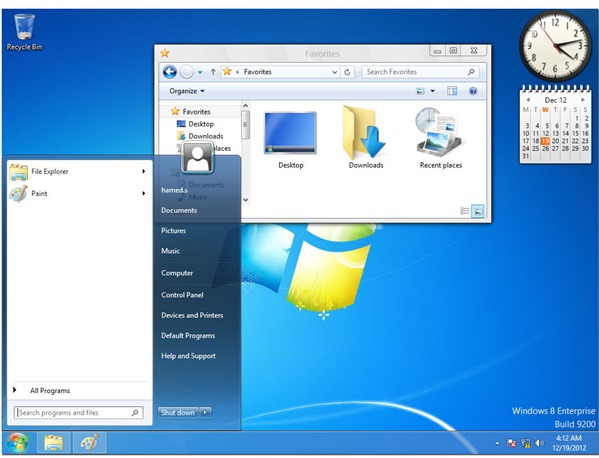The image size is (599, 458).
Task: Open Paint in Start menu
Action: [78, 193]
